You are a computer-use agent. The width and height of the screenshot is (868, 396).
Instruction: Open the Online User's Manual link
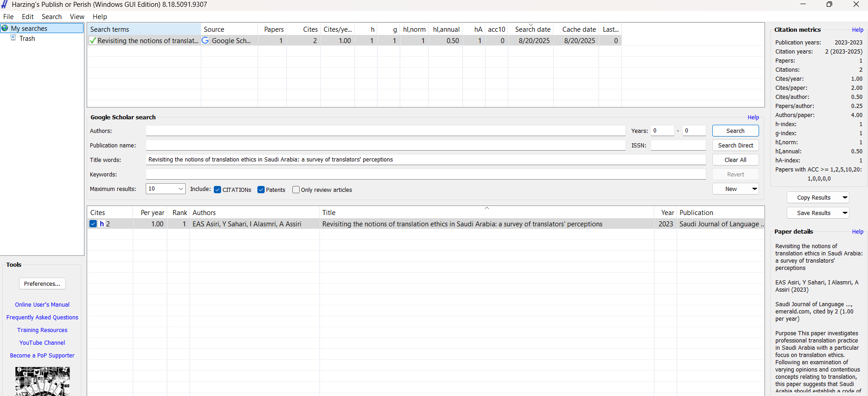42,305
